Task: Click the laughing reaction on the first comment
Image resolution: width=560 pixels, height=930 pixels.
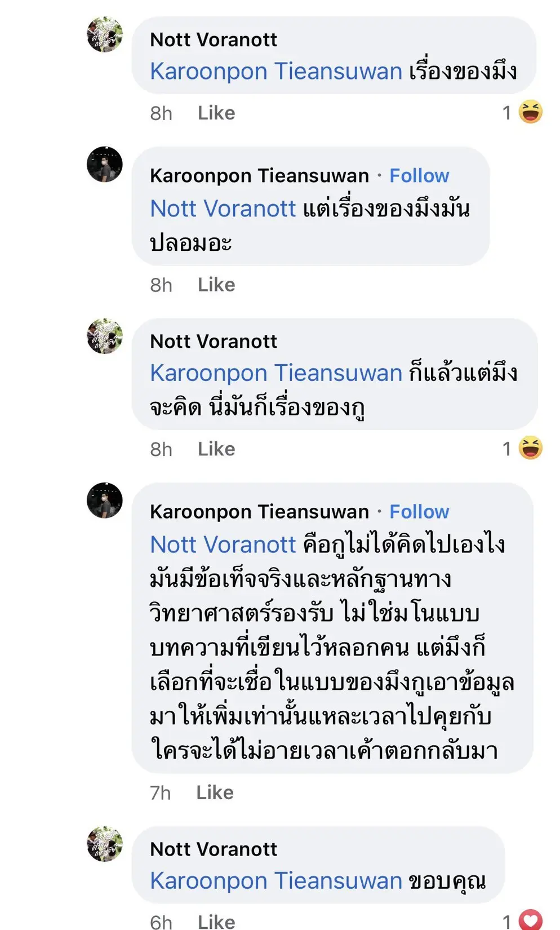Action: [530, 112]
